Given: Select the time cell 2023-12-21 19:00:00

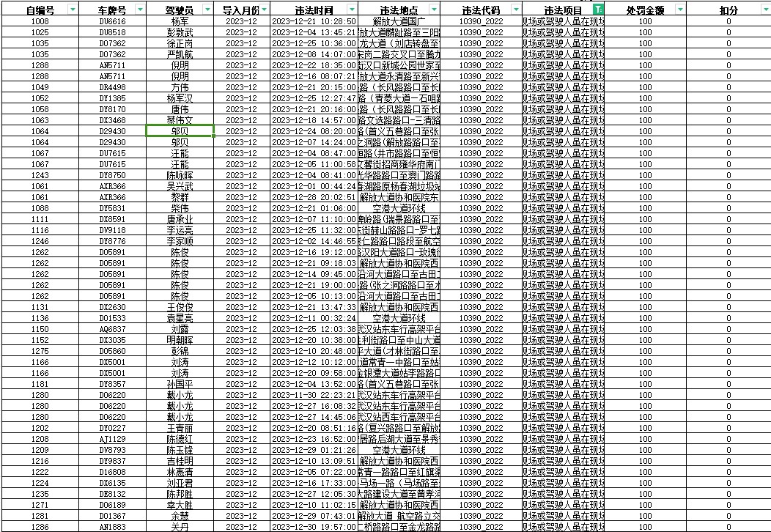Looking at the screenshot, I should 314,284.
